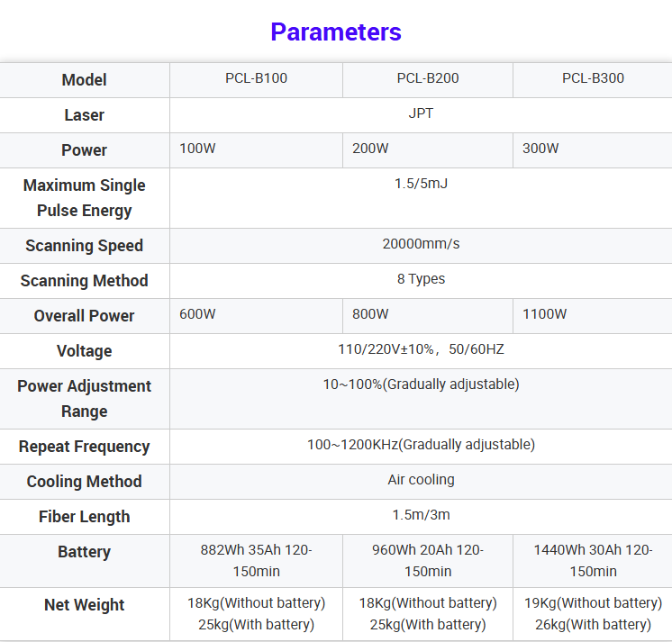Select the PCL-B300 model cell
Viewport: 672px width, 642px height.
593,78
